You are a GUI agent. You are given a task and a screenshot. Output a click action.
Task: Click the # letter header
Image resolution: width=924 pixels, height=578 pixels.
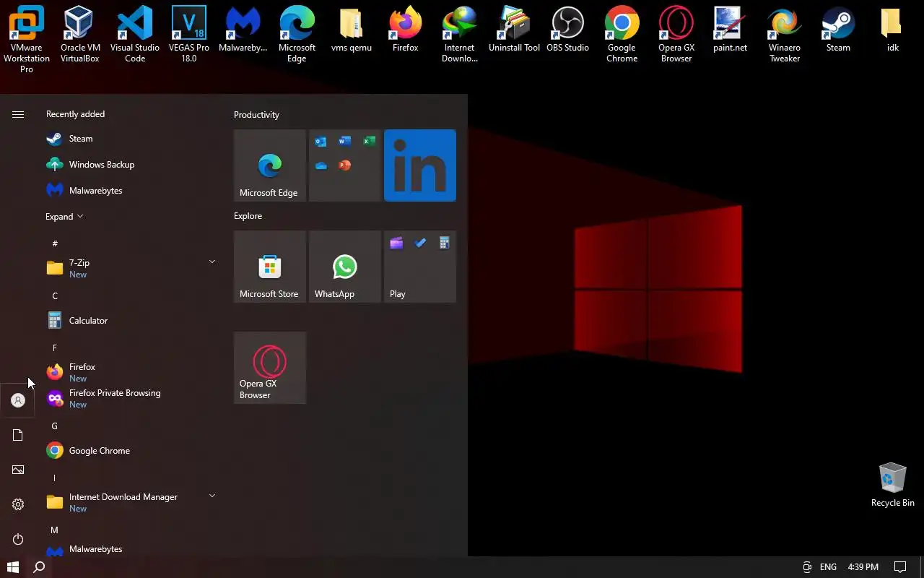point(55,244)
